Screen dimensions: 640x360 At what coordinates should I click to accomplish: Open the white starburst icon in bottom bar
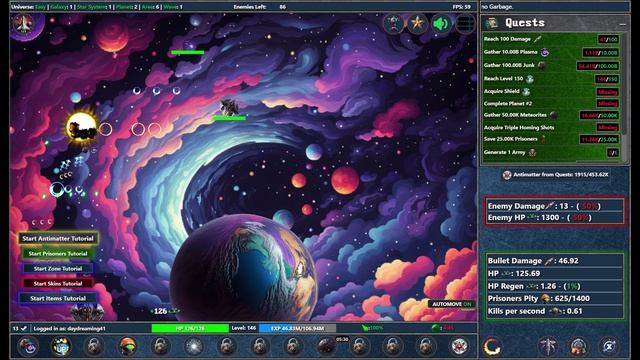click(193, 346)
